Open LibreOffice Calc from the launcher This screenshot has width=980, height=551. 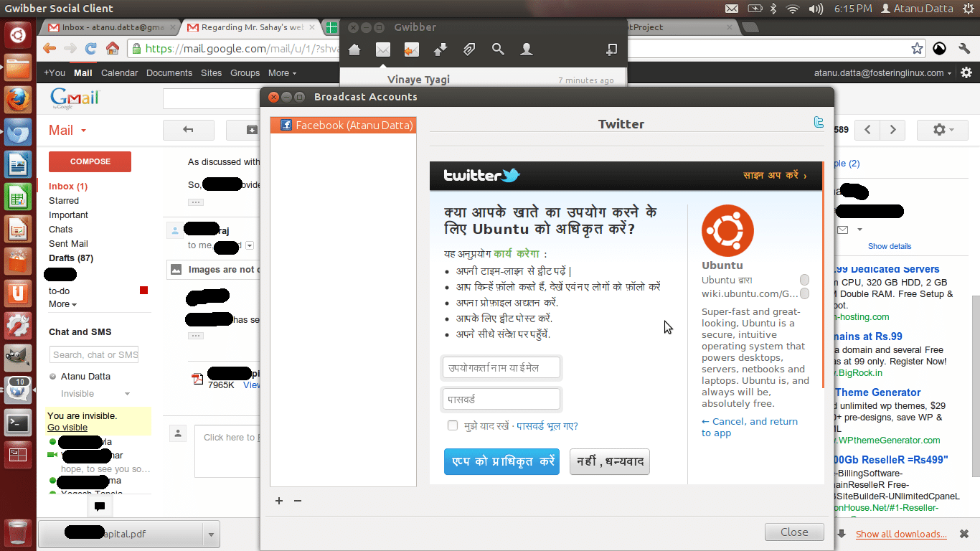click(x=19, y=197)
